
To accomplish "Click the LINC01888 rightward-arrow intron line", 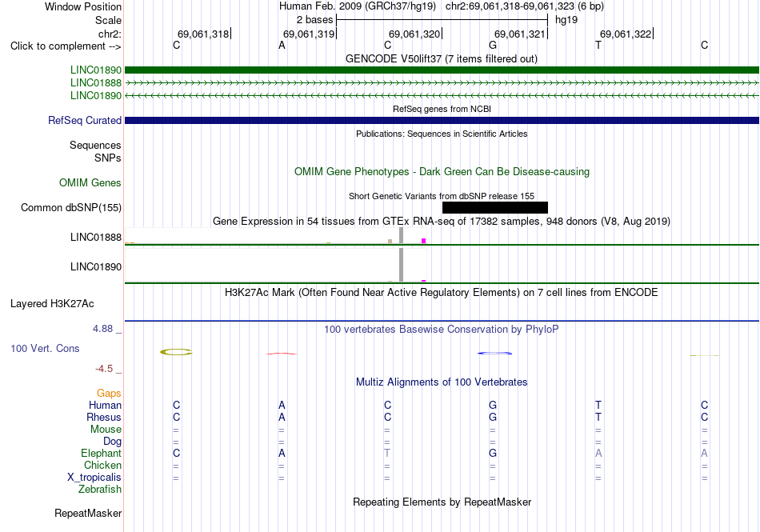I will coord(442,83).
